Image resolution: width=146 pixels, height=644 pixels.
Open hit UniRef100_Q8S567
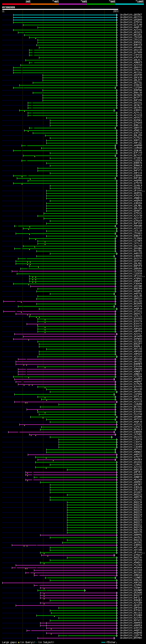(x=131, y=15)
